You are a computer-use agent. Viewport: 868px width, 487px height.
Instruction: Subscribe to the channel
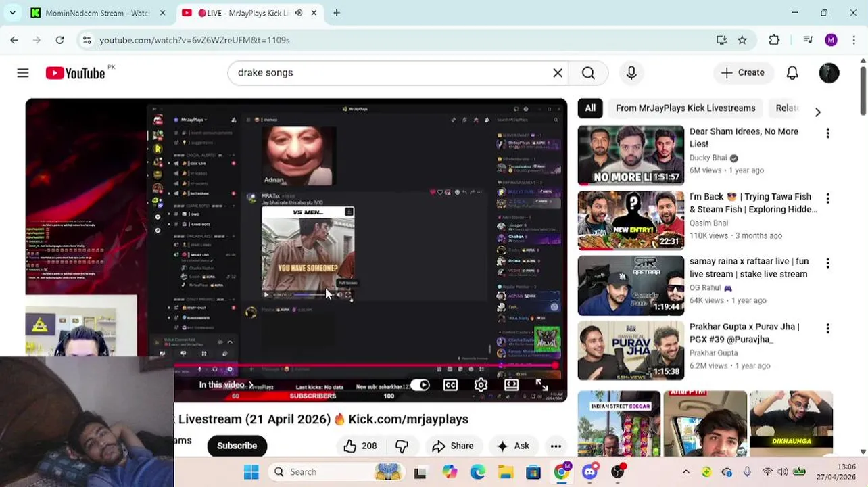(x=237, y=446)
